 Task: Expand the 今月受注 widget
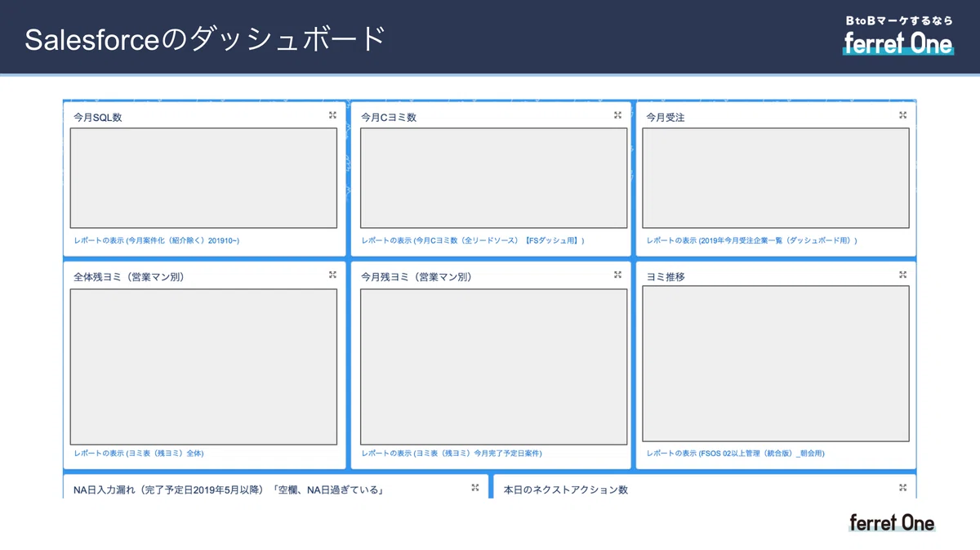coord(902,115)
